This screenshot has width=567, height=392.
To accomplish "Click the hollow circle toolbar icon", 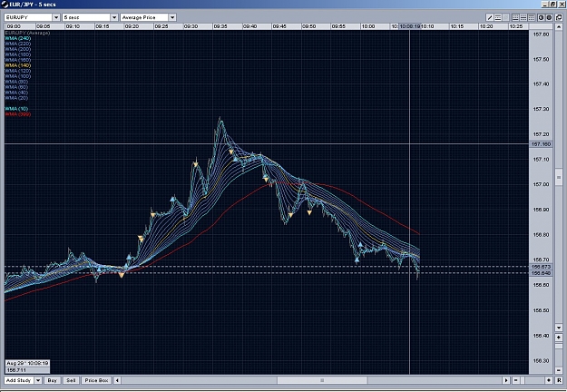I will [541, 17].
